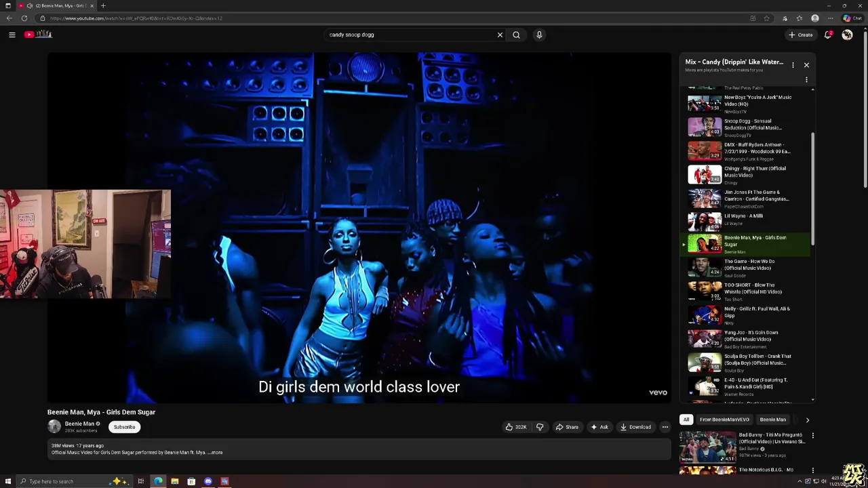Start voice search with the microphone icon
868x488 pixels.
point(539,35)
